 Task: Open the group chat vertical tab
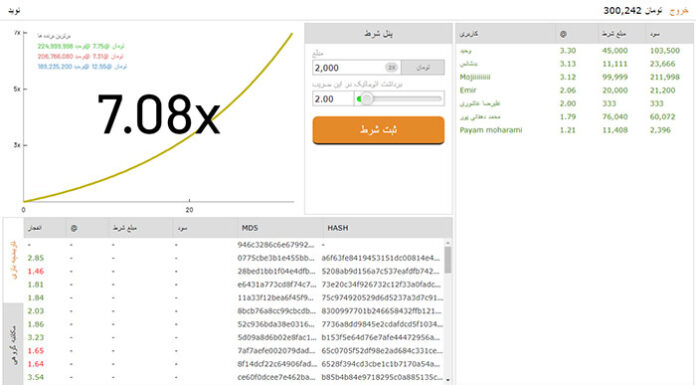pos(14,344)
